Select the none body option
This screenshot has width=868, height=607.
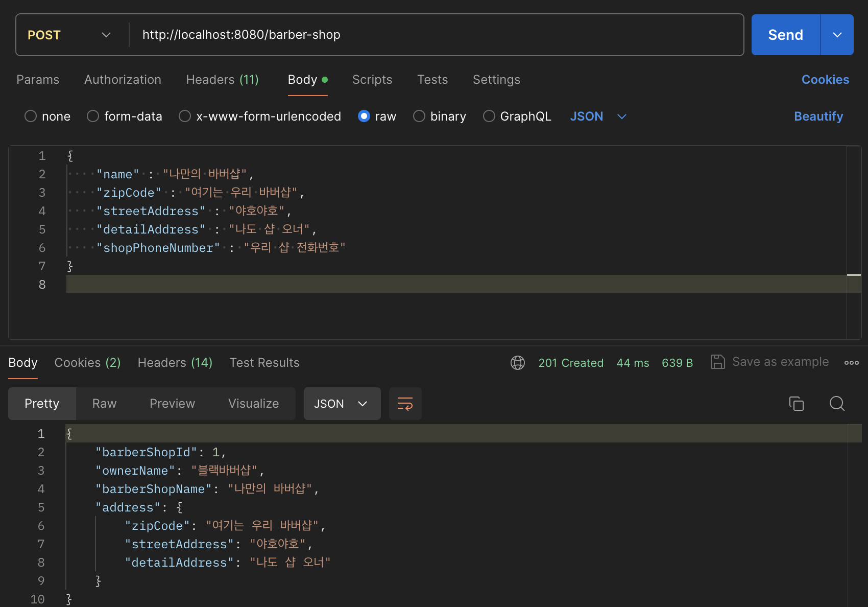click(x=31, y=116)
